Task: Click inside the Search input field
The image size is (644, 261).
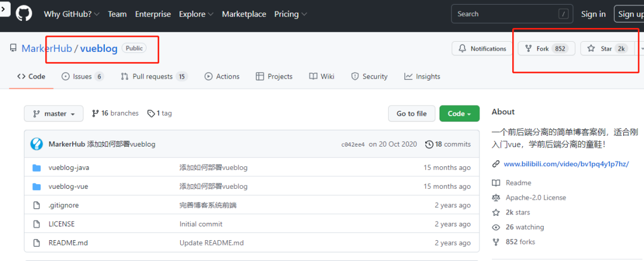Action: point(513,14)
